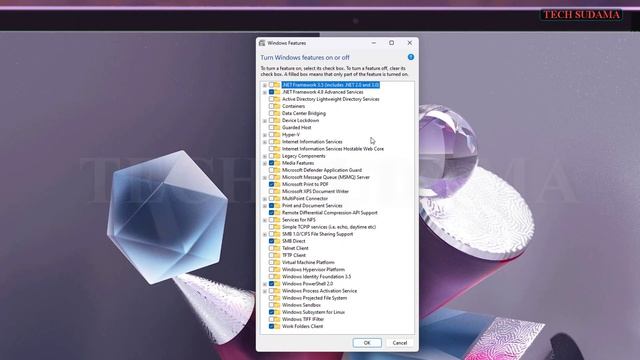This screenshot has height=360, width=640.
Task: Select the 'SMB Direct' label
Action: coord(294,241)
